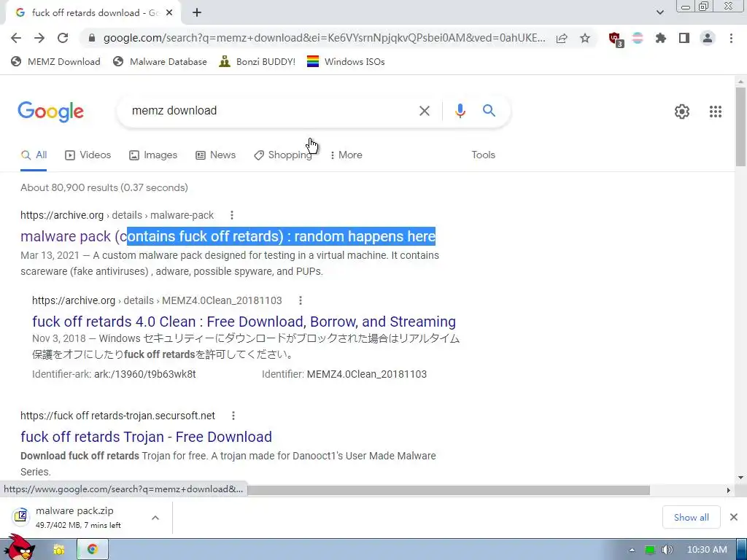Open Google quick settings gear
This screenshot has height=560, width=747.
[x=682, y=112]
